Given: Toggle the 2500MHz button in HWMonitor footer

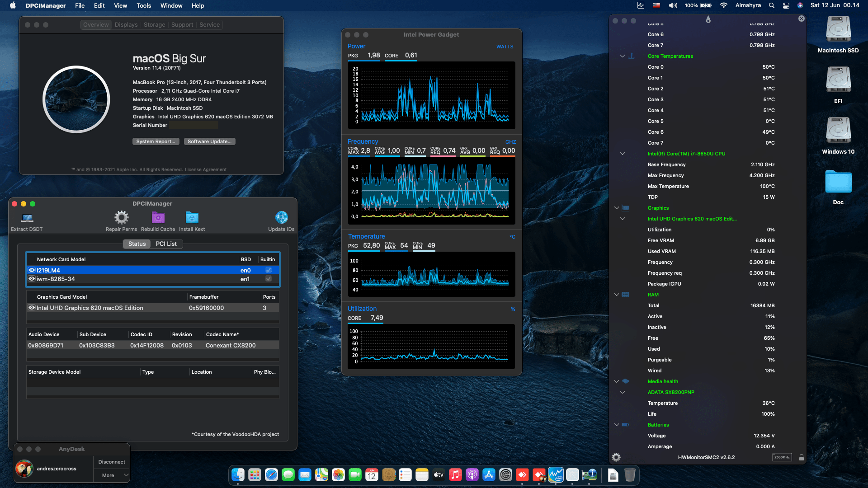Looking at the screenshot, I should (782, 457).
